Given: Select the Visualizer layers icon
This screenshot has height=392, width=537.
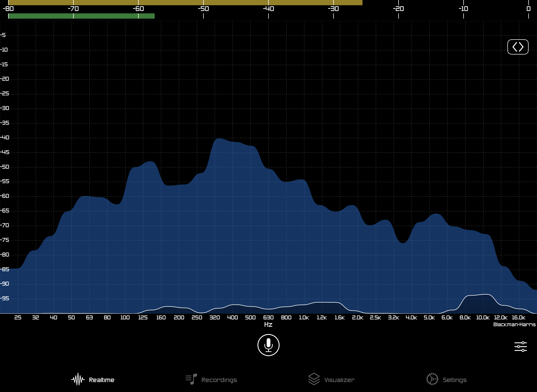Looking at the screenshot, I should pyautogui.click(x=314, y=379).
